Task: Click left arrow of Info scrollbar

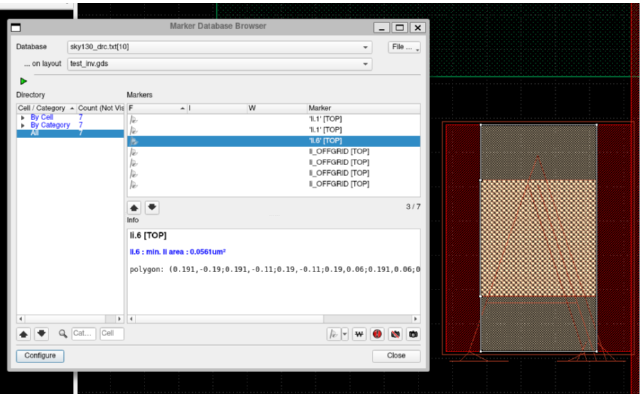Action: (x=131, y=319)
